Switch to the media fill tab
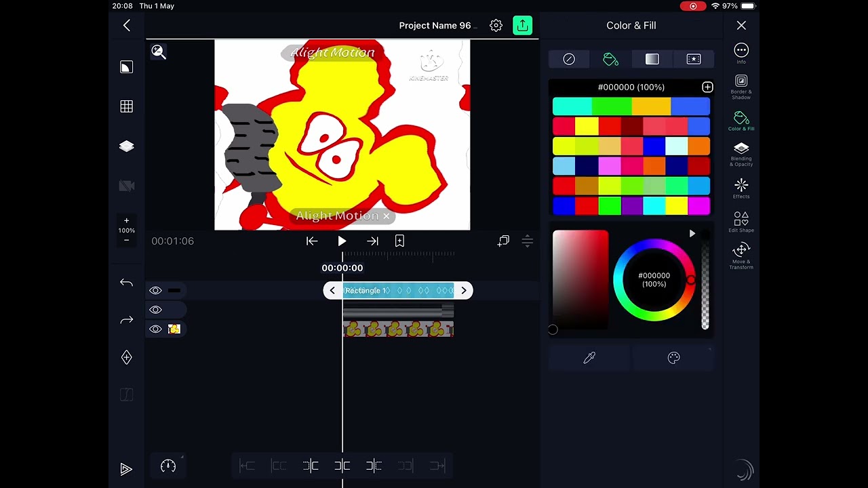This screenshot has width=868, height=488. point(693,60)
